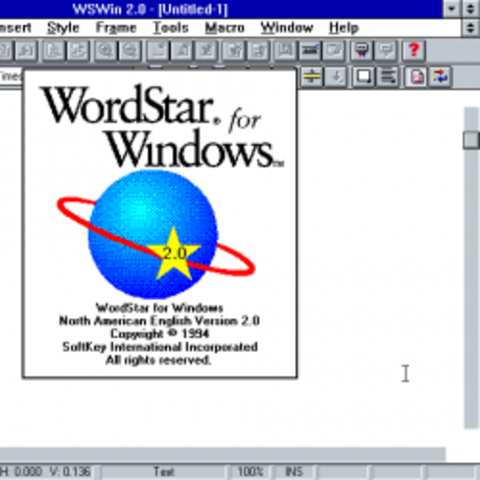
Task: Click the restore arrows button in the WSWin title bar
Action: 471,9
